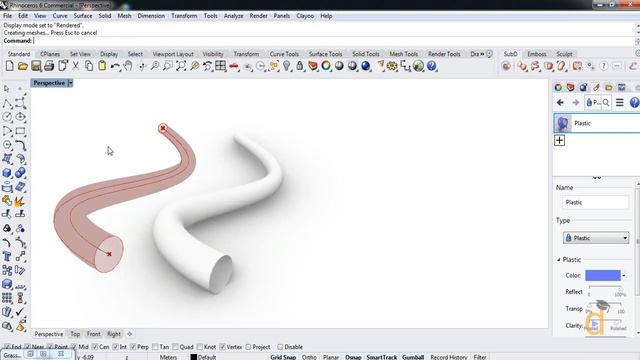Toggle Record History in status bar
Image resolution: width=640 pixels, height=360 pixels.
(x=449, y=357)
